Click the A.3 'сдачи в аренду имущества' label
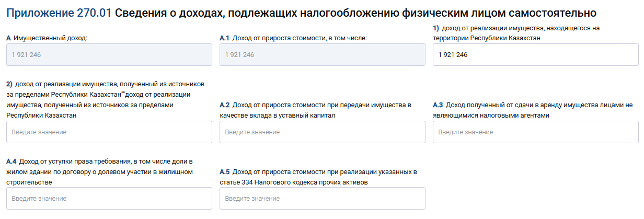The width and height of the screenshot is (644, 219). tap(532, 110)
